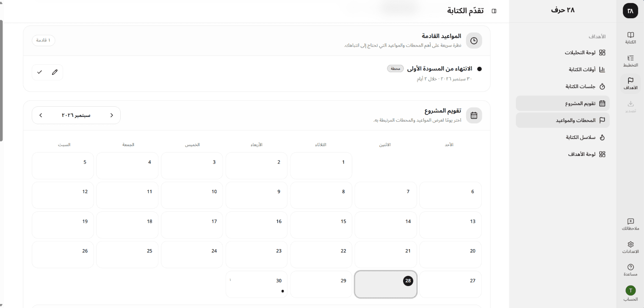This screenshot has height=308, width=644.
Task: Open المحطات والمواعيد menu item
Action: point(563,120)
